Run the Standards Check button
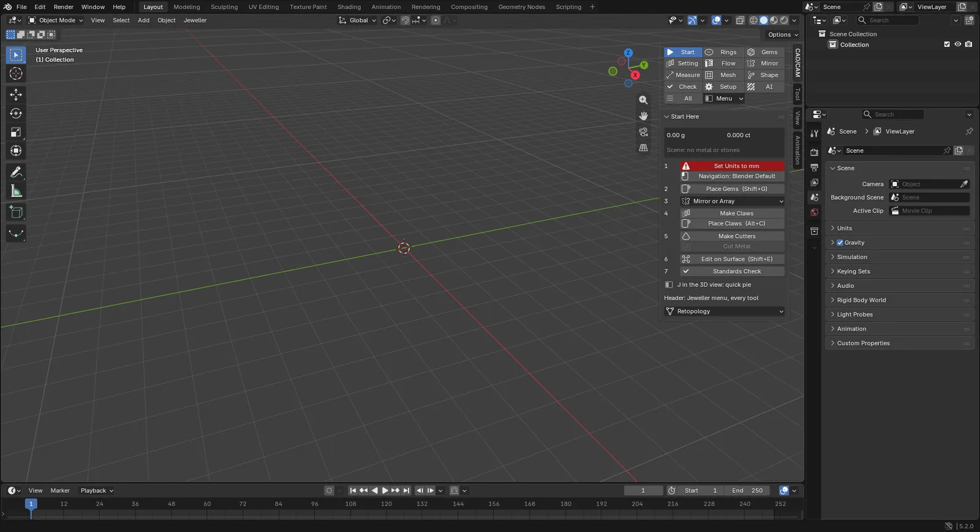The height and width of the screenshot is (532, 980). tap(733, 271)
